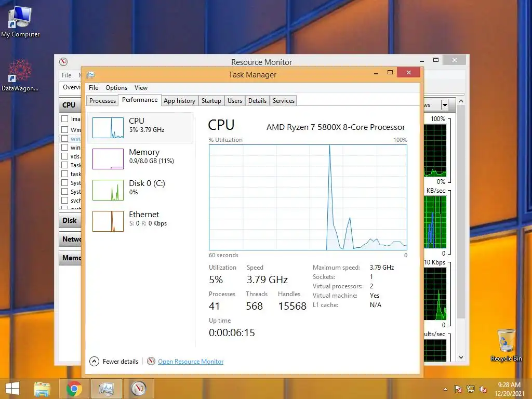Check the lowercase 'task' process checkbox
Viewport: 532px width, 399px height.
[x=65, y=174]
